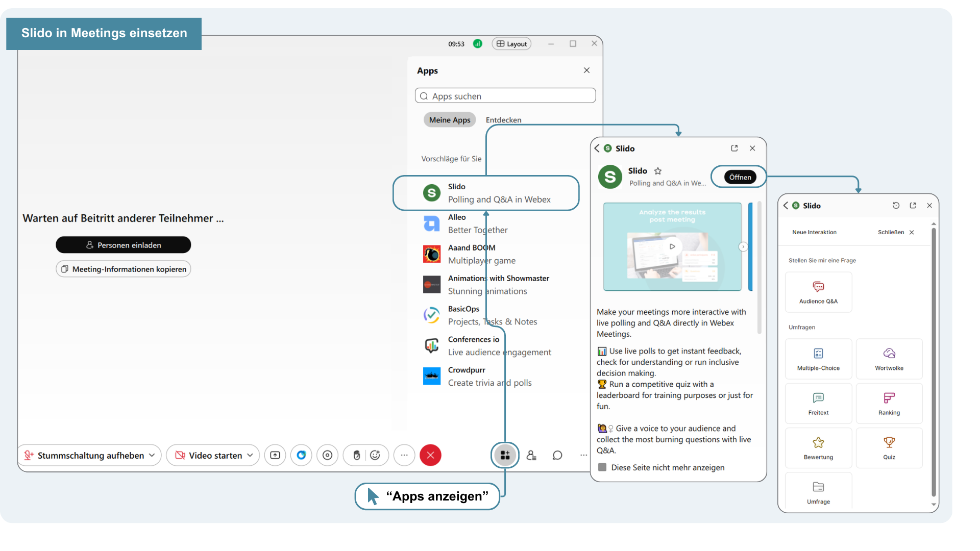The width and height of the screenshot is (980, 551).
Task: Select BasicOps app icon
Action: click(432, 315)
